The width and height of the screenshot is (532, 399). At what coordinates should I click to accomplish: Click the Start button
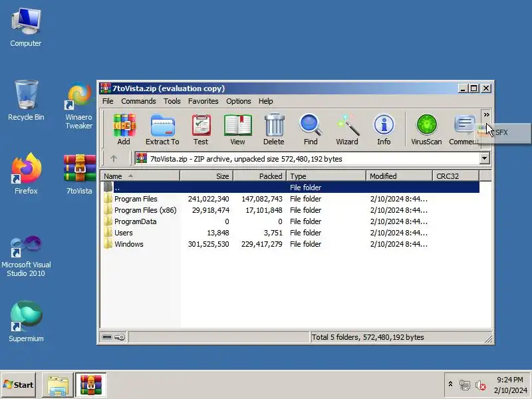click(19, 385)
